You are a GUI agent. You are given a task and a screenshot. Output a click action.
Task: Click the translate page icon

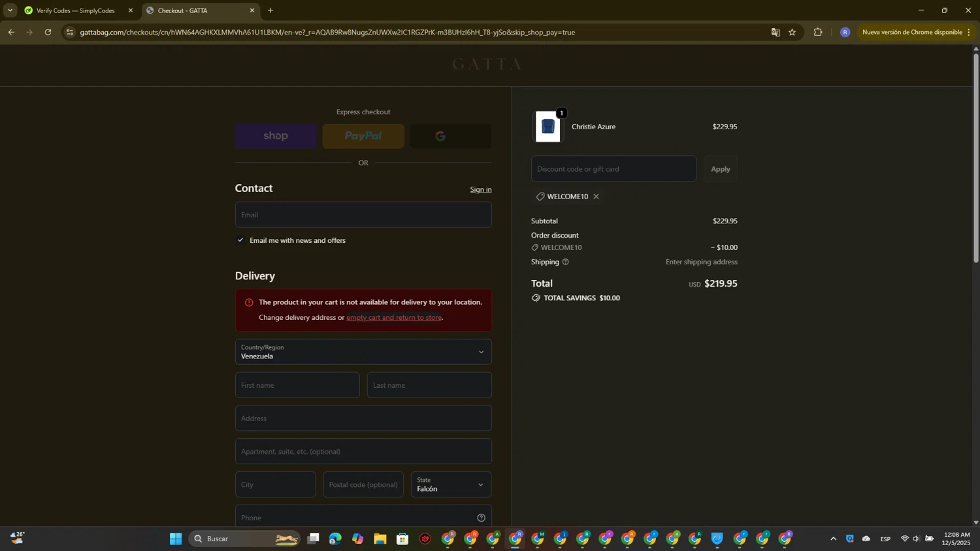[776, 32]
